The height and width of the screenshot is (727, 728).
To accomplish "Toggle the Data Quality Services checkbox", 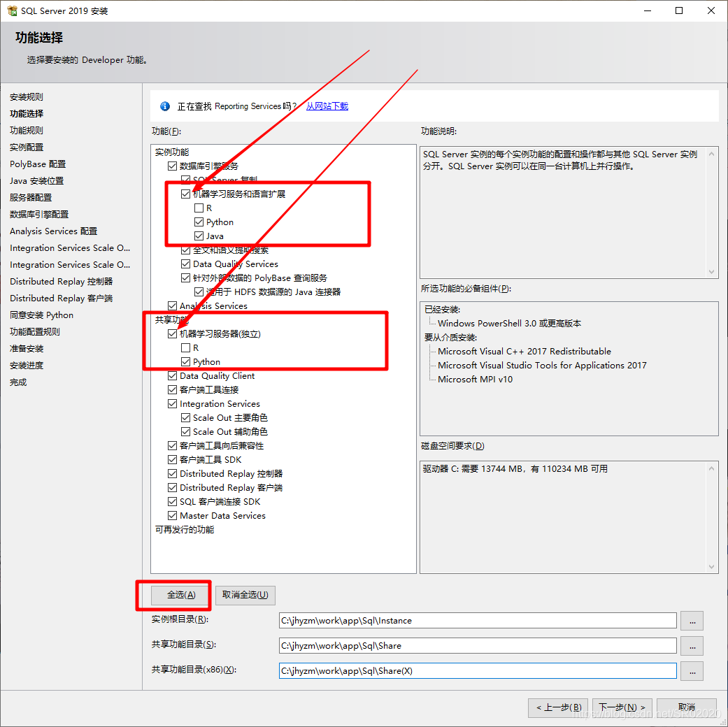I will pyautogui.click(x=186, y=264).
